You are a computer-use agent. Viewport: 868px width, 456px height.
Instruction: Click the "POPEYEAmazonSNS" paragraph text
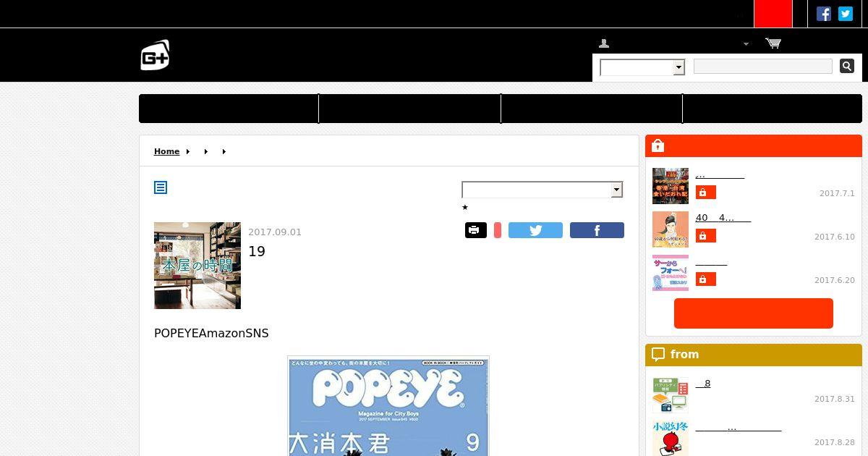(x=211, y=333)
